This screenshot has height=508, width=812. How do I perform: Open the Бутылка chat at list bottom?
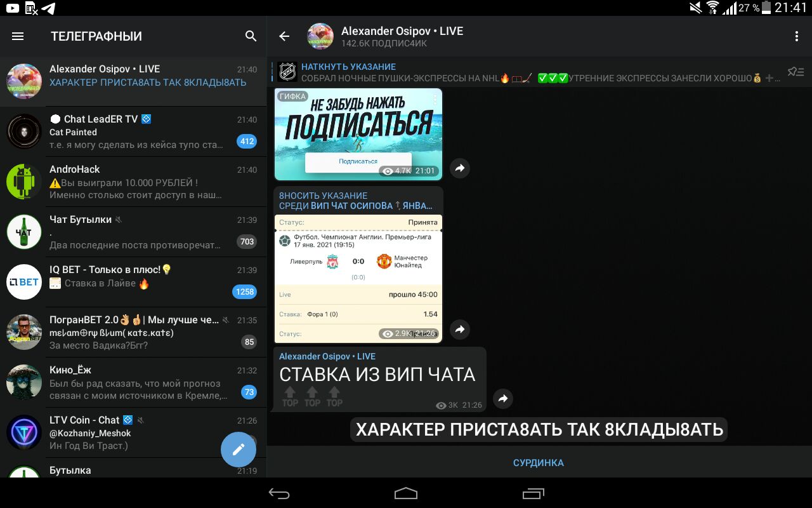pyautogui.click(x=133, y=468)
